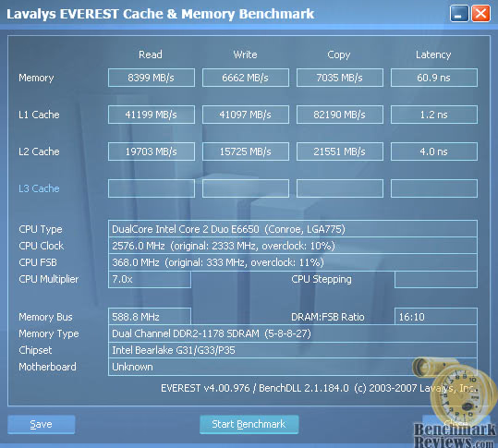Select L1 Cache Latency value 1.2 ns

tap(434, 115)
